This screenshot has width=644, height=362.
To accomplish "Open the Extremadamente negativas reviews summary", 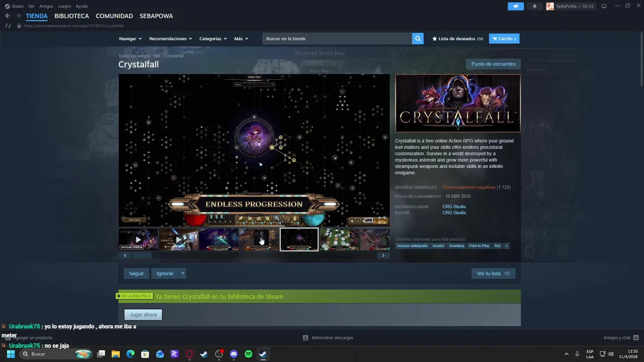I will (x=469, y=187).
